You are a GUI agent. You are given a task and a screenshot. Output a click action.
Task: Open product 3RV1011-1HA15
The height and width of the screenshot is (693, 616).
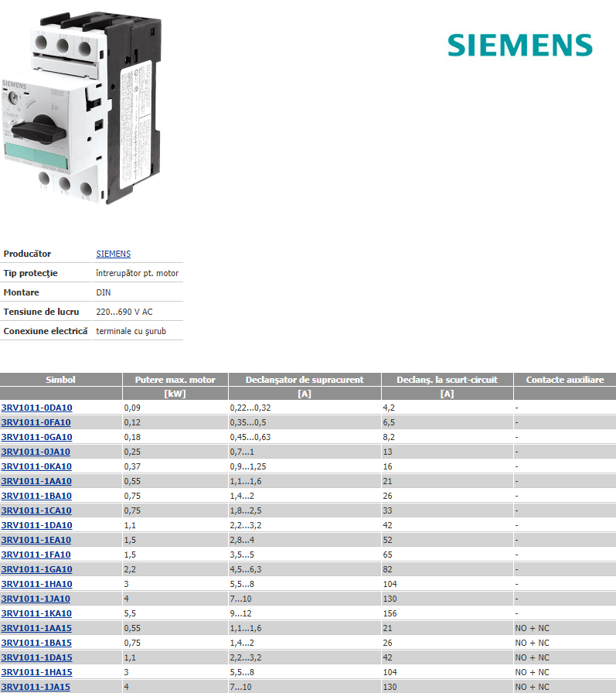tap(36, 672)
